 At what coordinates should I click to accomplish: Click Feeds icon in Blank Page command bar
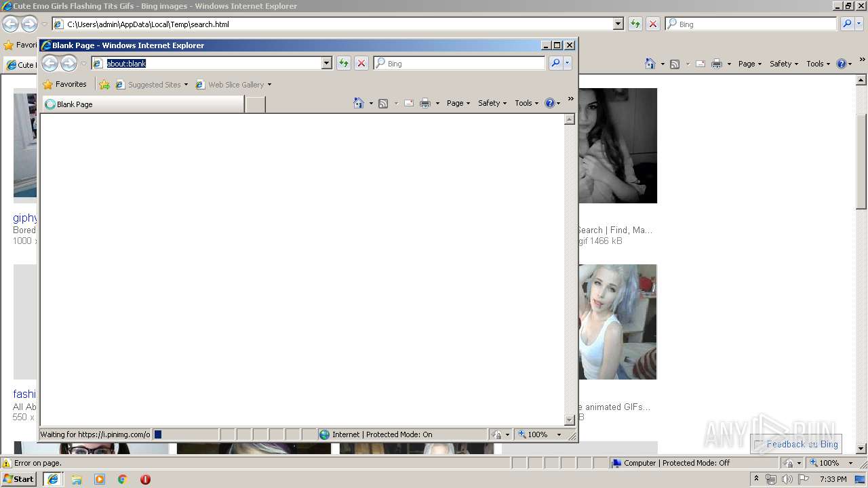pyautogui.click(x=383, y=103)
